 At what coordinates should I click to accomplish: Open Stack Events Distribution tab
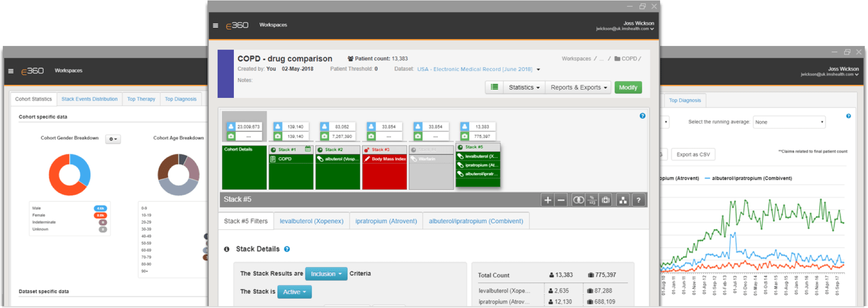point(90,99)
